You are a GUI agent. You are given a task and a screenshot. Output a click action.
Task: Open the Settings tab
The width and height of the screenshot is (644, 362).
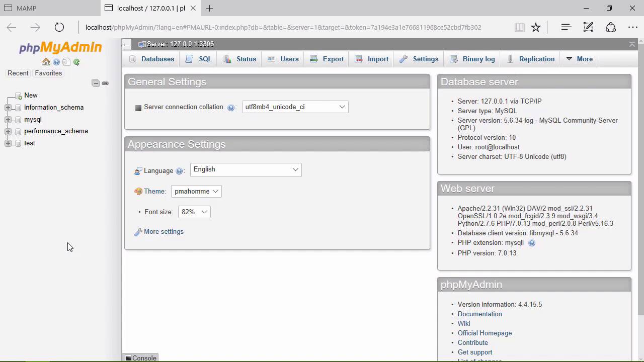coord(419,59)
